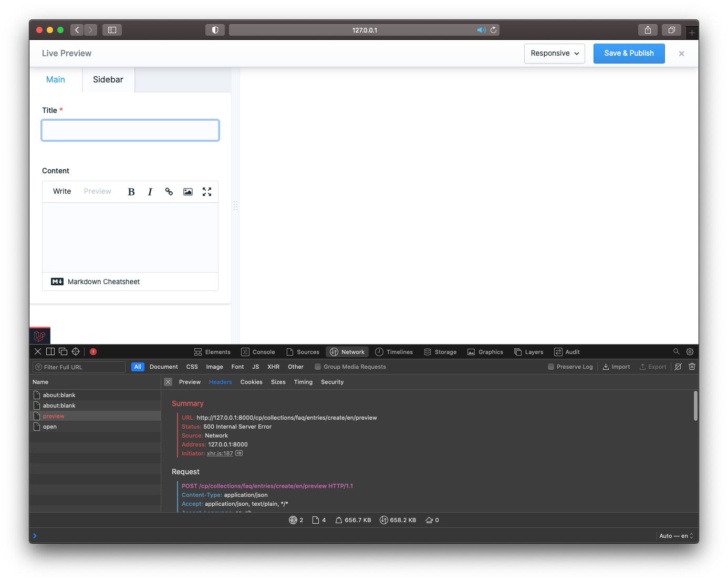Screen dimensions: 728x582
Task: Enable Preserve Log checkbox
Action: tap(551, 367)
